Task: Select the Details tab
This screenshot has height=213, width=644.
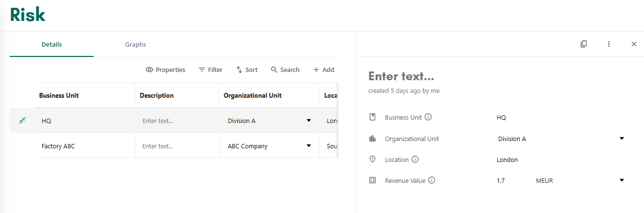Action: 51,44
